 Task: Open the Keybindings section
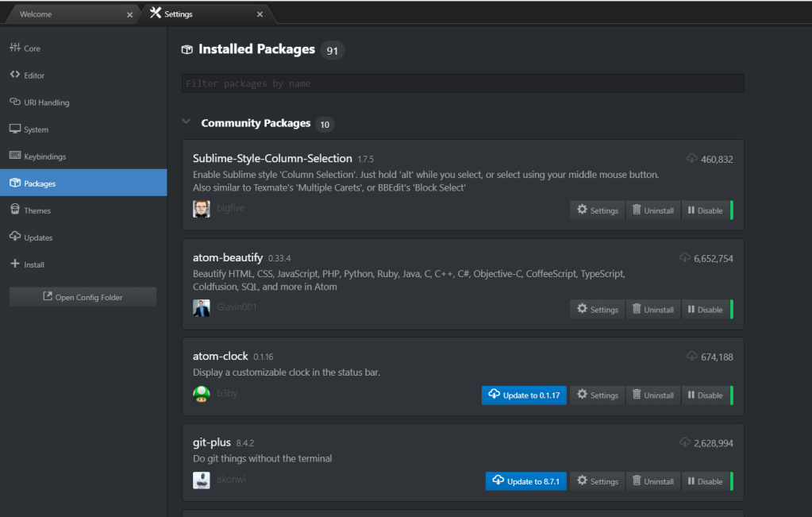point(44,156)
